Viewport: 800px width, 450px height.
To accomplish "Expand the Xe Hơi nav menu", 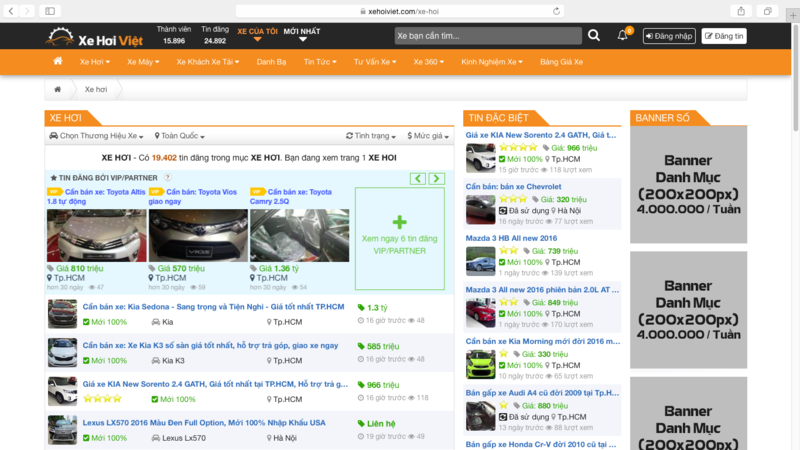I will tap(94, 62).
